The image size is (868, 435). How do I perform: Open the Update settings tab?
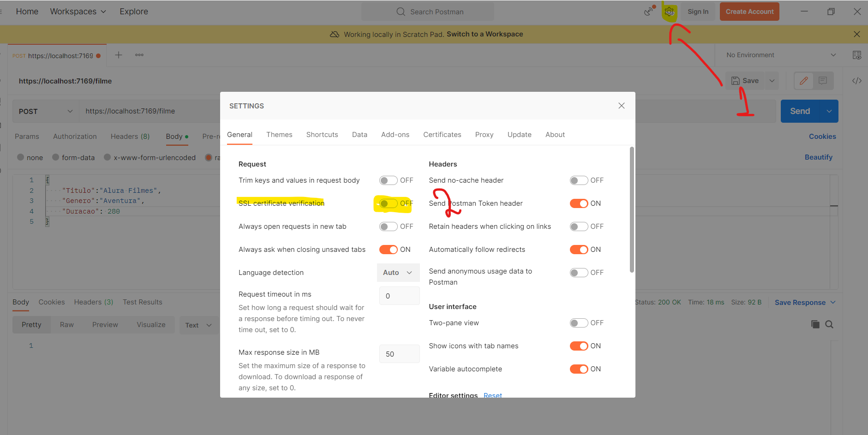[519, 135]
